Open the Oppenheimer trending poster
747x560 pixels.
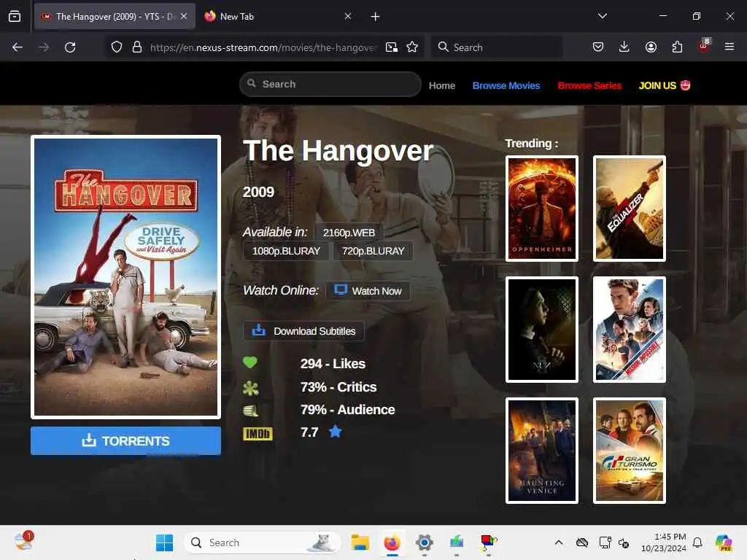(542, 209)
